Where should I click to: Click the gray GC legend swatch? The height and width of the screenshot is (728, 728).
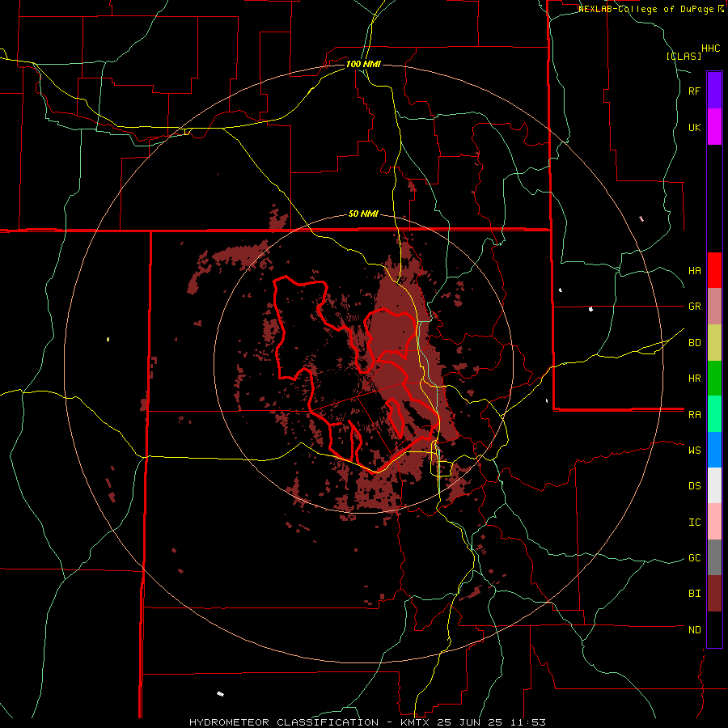coord(714,557)
